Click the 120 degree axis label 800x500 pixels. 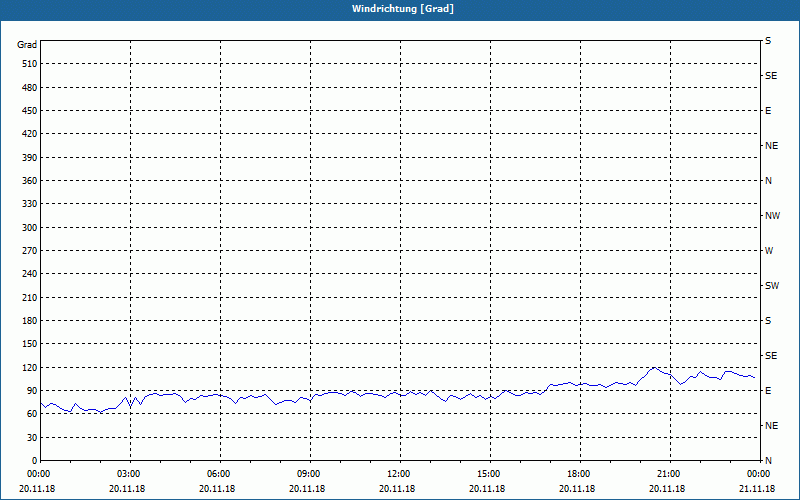pos(30,367)
